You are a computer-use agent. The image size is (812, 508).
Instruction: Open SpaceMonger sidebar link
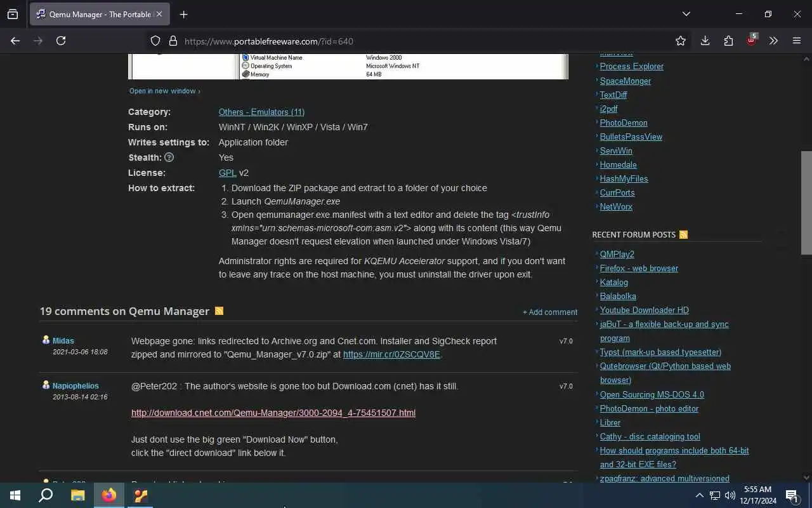(625, 81)
